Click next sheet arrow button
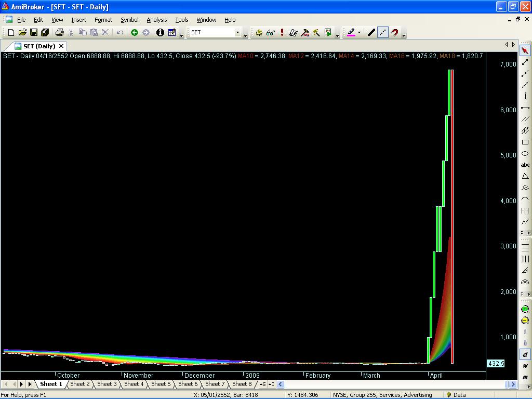The width and height of the screenshot is (532, 399). pos(21,384)
